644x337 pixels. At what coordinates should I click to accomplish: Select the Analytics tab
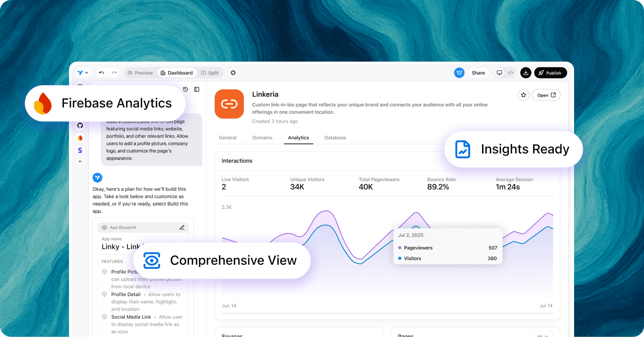[299, 137]
